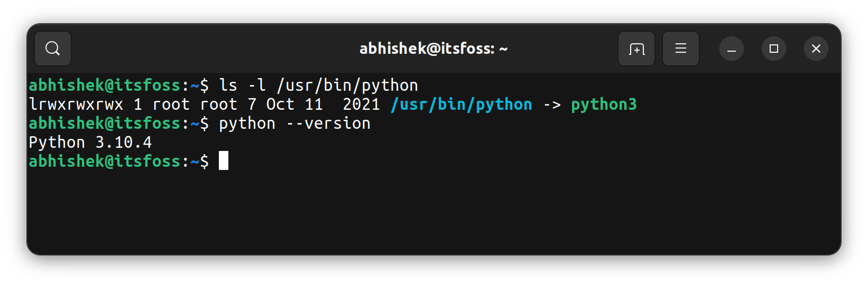Click the white block cursor
The width and height of the screenshot is (868, 285).
224,160
